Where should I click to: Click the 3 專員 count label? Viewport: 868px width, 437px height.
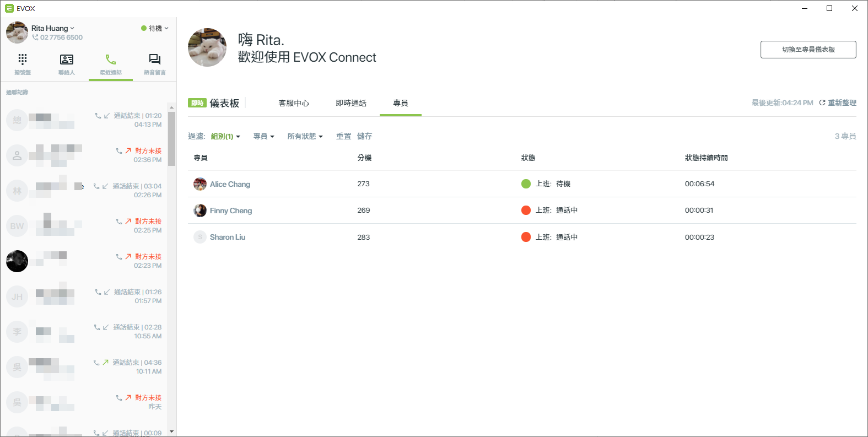point(845,137)
